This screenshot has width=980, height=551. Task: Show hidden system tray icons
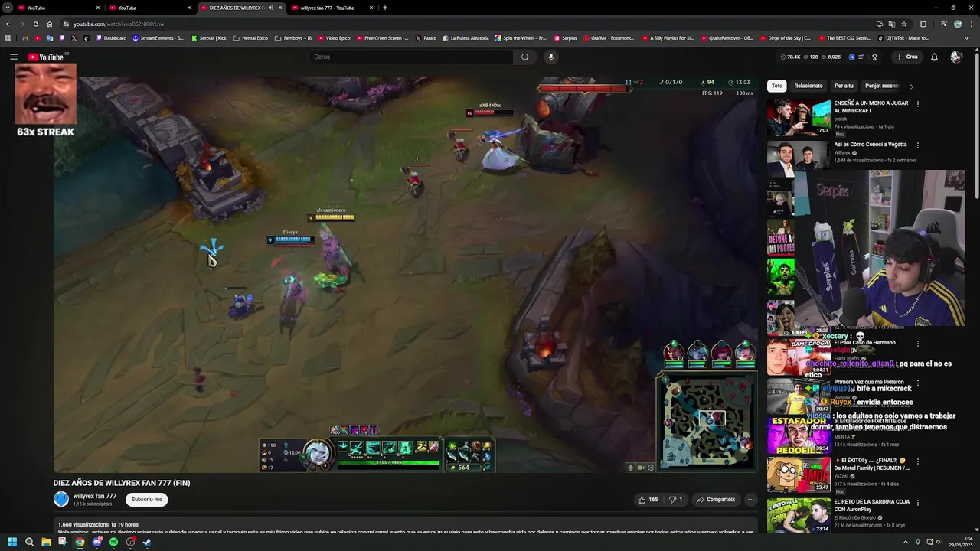[905, 542]
